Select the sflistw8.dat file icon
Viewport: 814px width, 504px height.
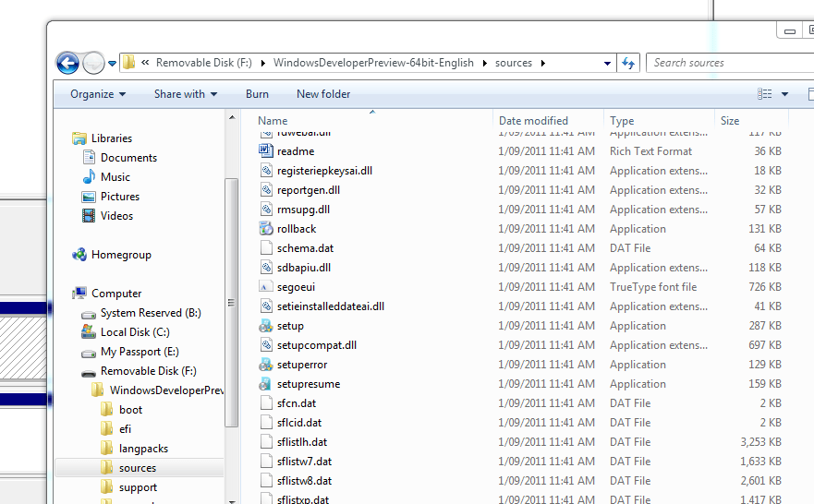266,481
